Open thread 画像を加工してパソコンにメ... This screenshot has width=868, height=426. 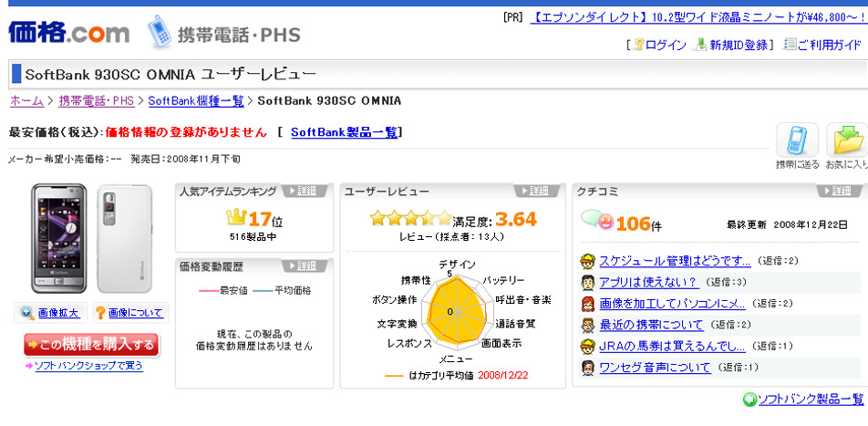click(672, 304)
